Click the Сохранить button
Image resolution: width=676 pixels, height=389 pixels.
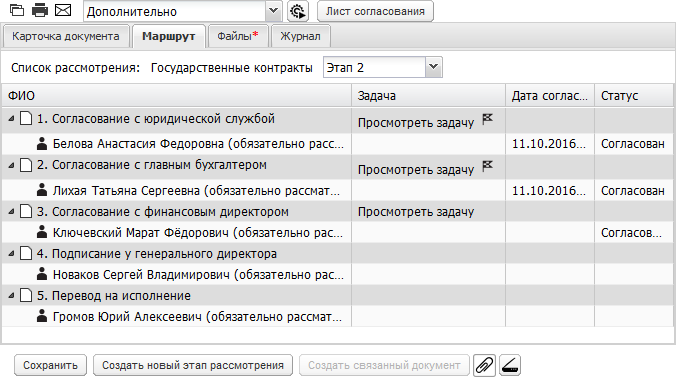(x=50, y=365)
